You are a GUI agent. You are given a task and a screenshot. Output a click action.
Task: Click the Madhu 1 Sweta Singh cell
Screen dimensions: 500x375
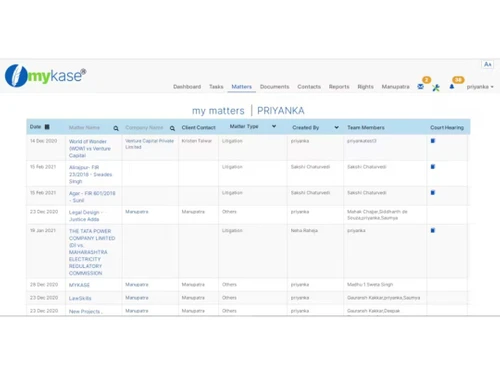[x=370, y=285]
